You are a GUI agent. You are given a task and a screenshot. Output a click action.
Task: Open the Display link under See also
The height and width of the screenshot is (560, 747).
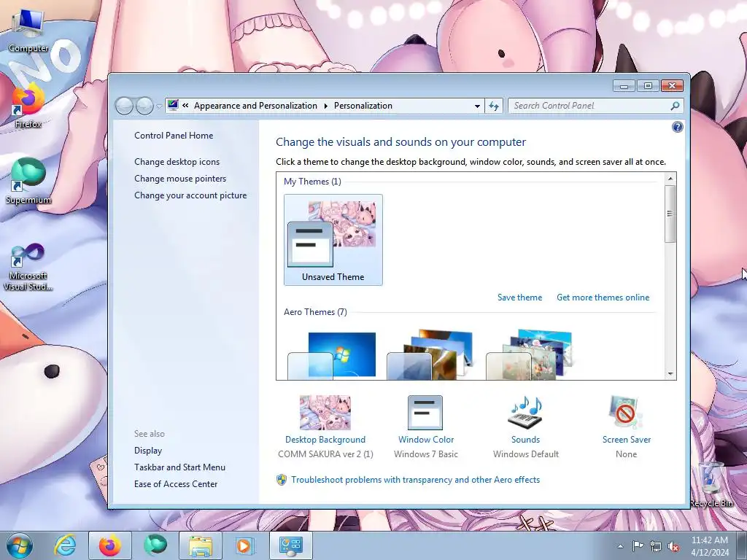tap(147, 451)
